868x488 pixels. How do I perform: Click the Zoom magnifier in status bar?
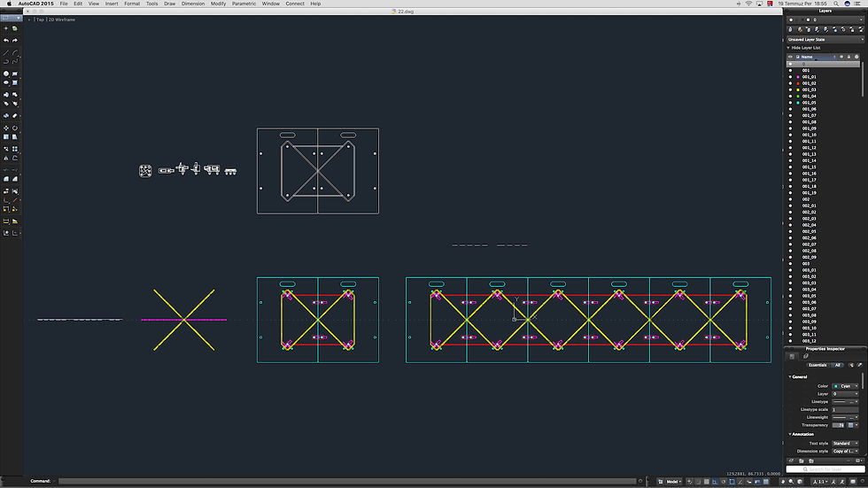(792, 482)
